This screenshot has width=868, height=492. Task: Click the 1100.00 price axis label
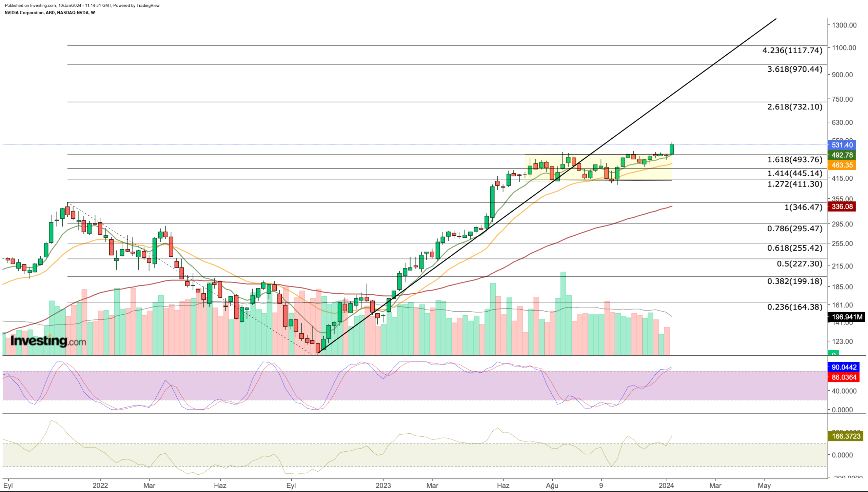[844, 48]
